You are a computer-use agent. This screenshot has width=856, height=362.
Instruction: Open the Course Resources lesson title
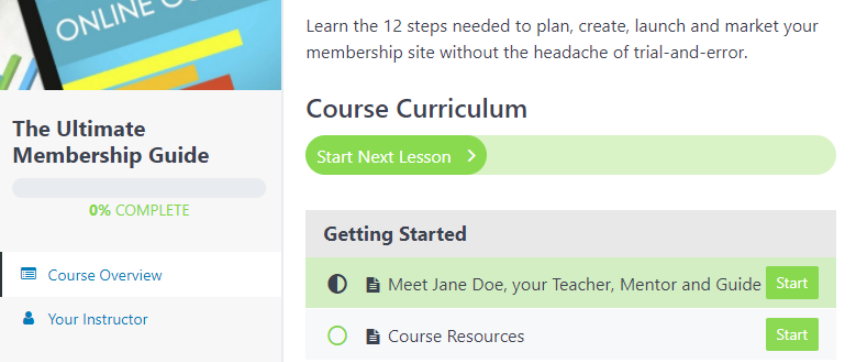[x=456, y=336]
